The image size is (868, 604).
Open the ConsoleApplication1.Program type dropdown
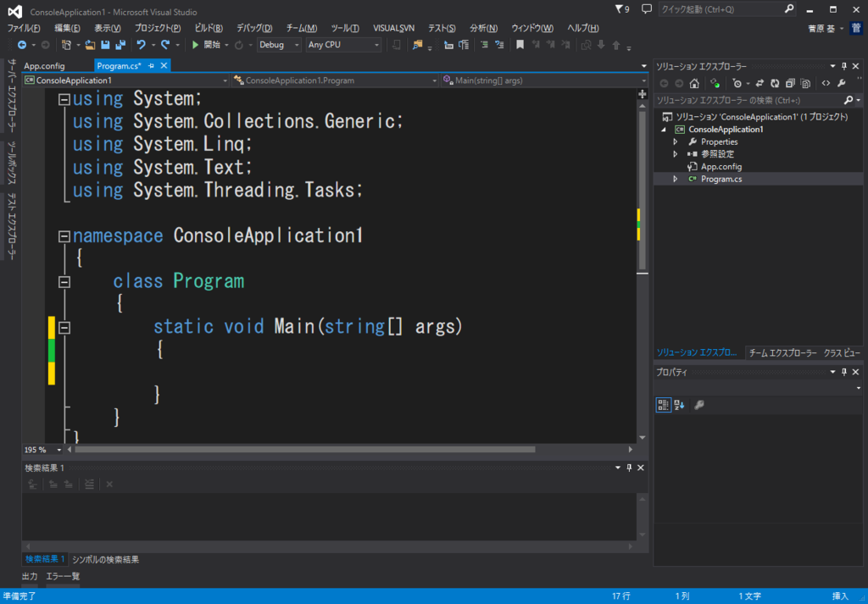pyautogui.click(x=335, y=80)
